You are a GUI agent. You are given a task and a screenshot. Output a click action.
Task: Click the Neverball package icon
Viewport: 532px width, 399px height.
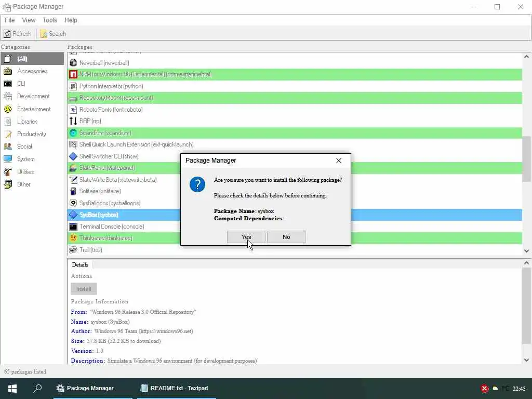pyautogui.click(x=73, y=63)
